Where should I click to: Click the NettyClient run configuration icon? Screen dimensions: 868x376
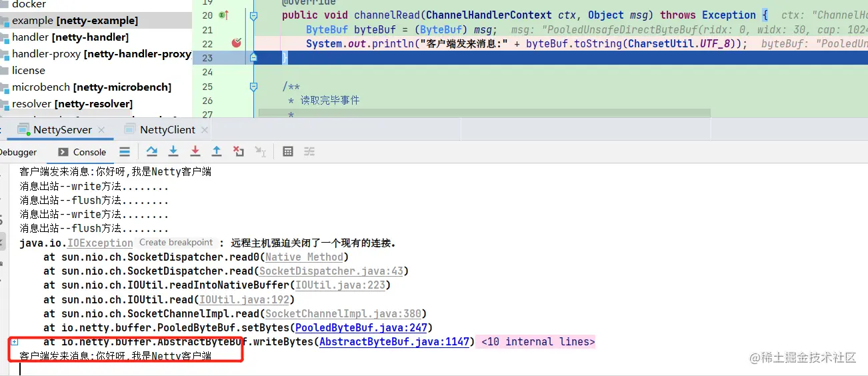[129, 129]
